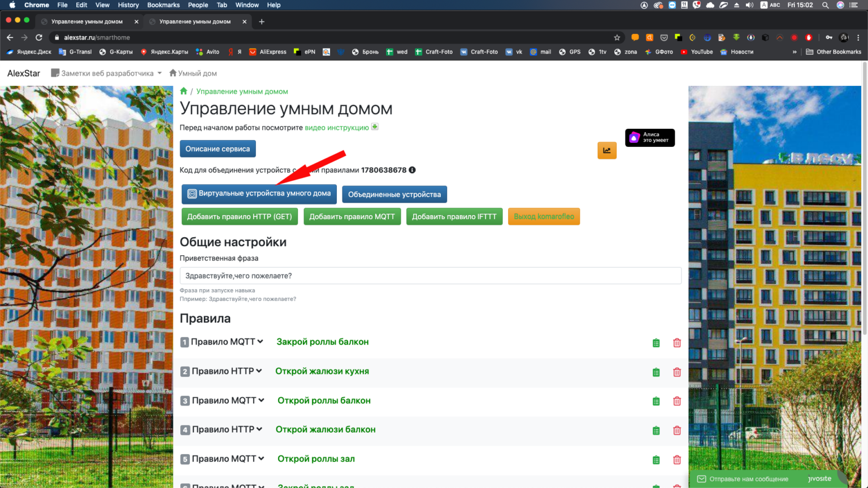Show hidden bookmarks with the » chevron

(x=795, y=52)
